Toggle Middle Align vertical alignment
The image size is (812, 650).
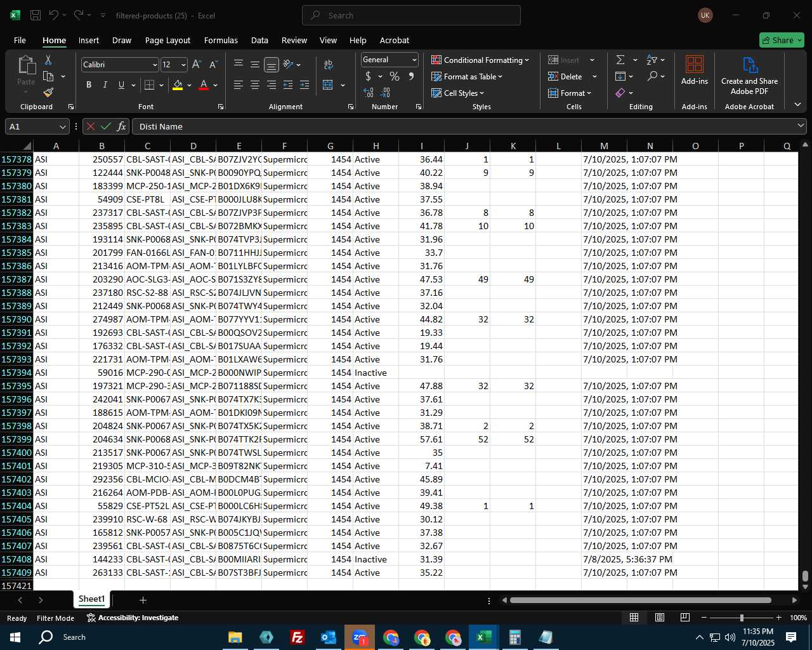[255, 65]
